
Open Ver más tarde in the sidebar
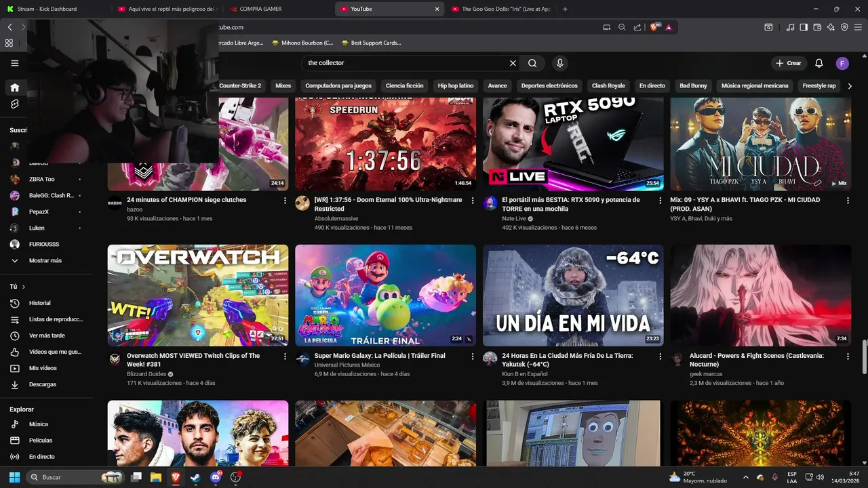point(46,335)
